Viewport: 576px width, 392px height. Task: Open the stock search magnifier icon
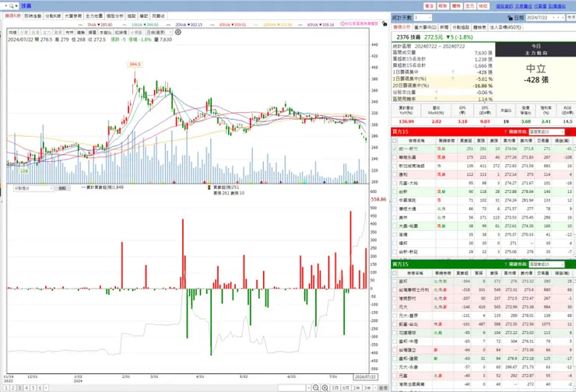coord(12,6)
